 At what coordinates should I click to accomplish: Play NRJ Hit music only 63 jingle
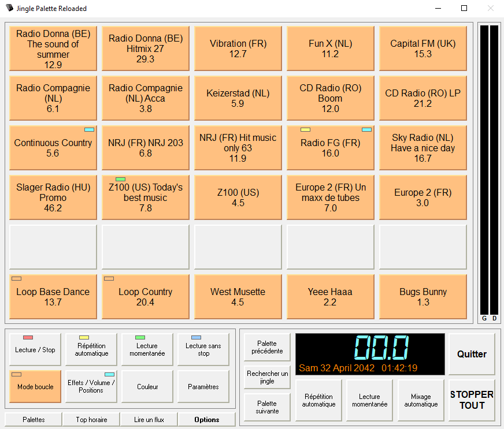[238, 148]
